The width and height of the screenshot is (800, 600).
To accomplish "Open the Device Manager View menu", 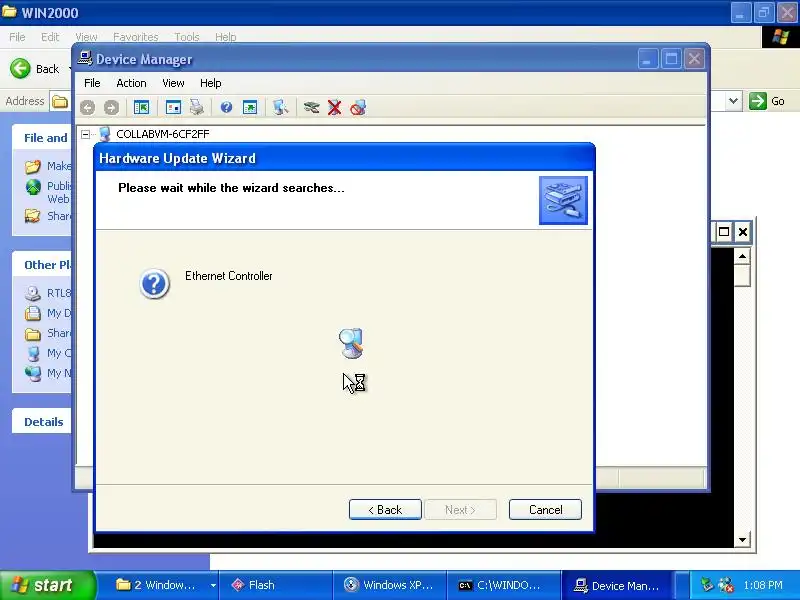I will point(173,83).
